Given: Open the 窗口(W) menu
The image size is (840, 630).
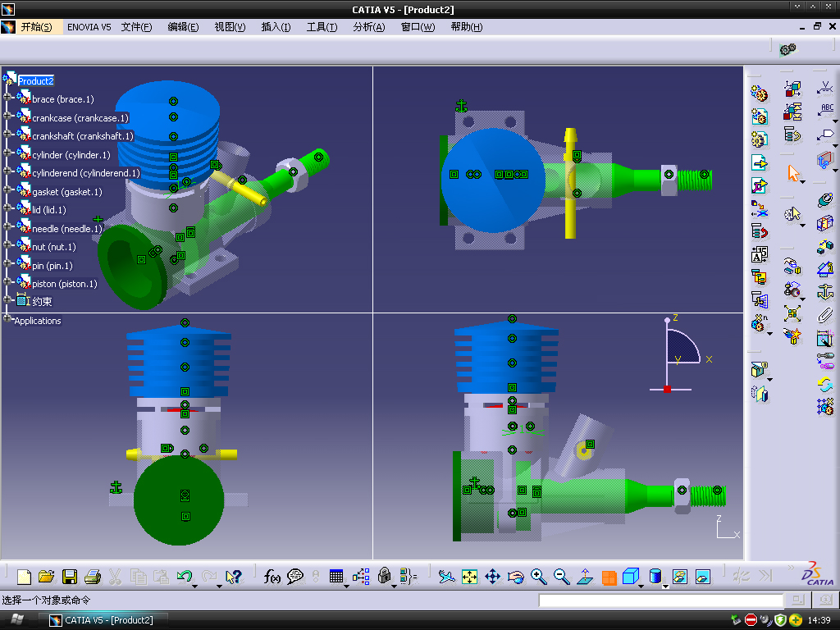Looking at the screenshot, I should coord(418,27).
